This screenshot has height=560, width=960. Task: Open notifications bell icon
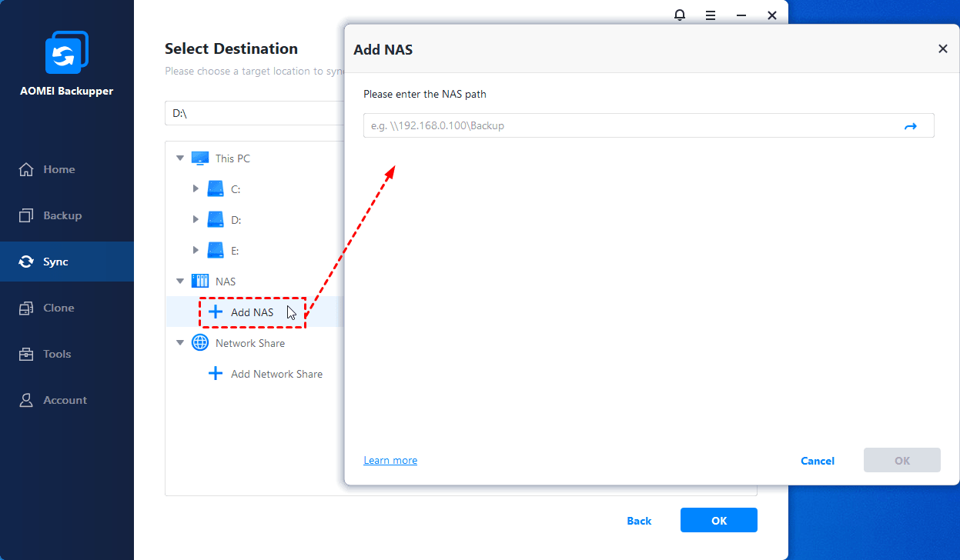click(680, 15)
